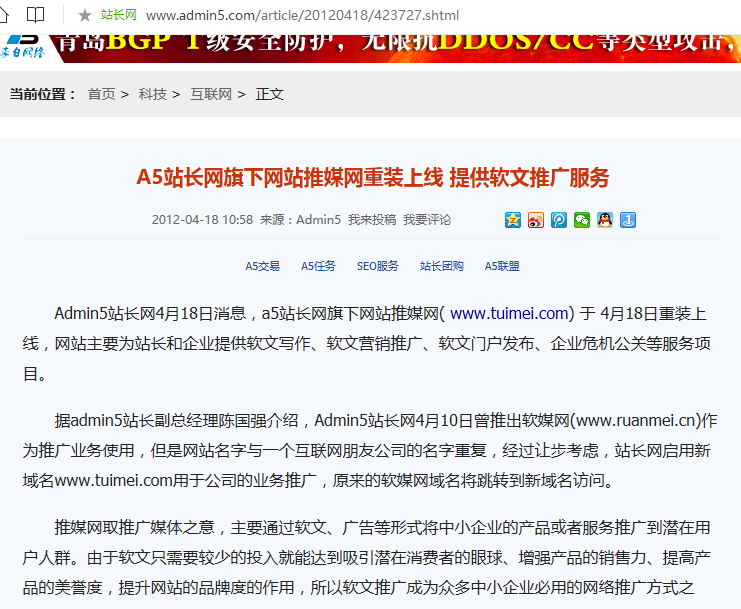Screen dimensions: 741x609
Task: Share to QQ Zone via star icon
Action: click(x=513, y=220)
